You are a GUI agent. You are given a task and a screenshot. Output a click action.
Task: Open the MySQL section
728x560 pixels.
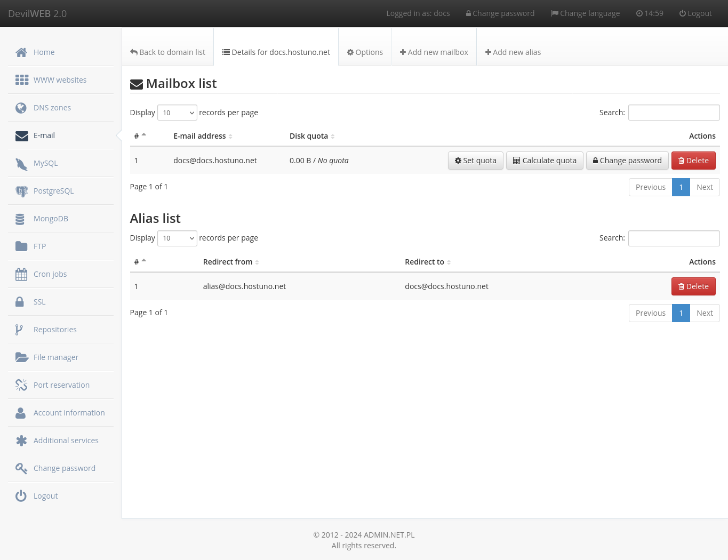click(x=45, y=163)
